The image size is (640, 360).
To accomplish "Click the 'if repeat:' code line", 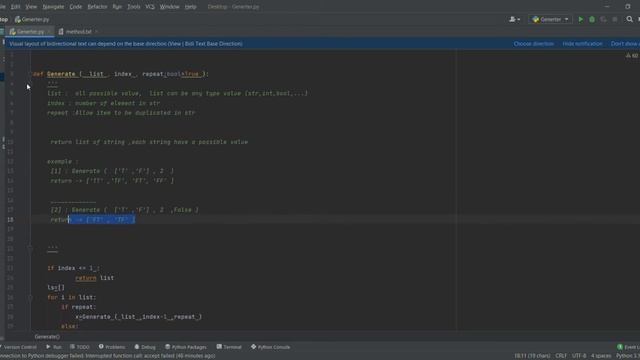I will click(78, 307).
